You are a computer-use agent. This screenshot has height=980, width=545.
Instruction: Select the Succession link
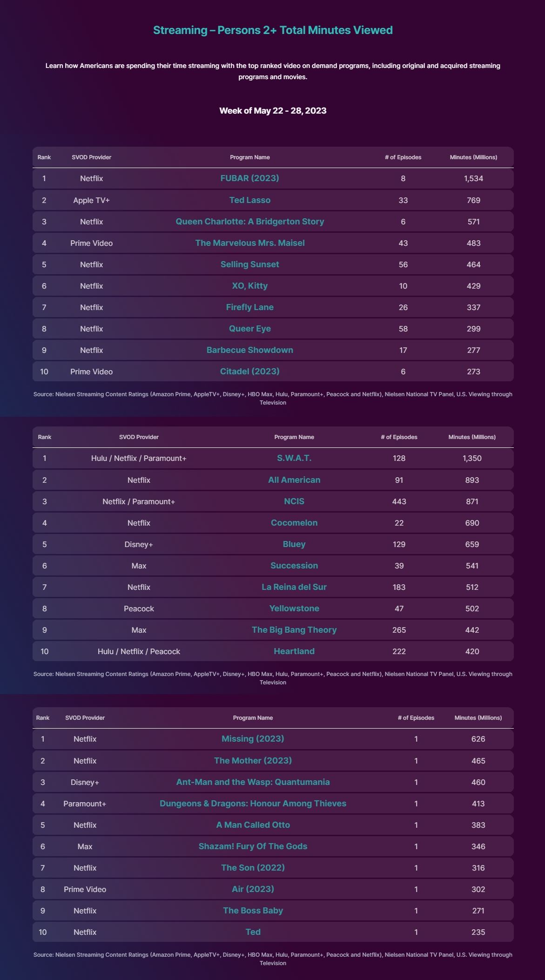point(294,566)
